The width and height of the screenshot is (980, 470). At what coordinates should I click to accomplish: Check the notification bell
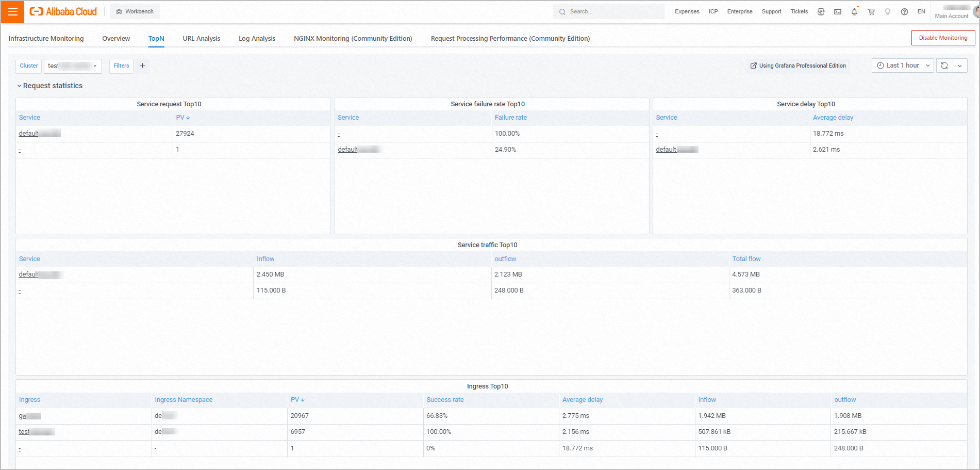(x=854, y=12)
